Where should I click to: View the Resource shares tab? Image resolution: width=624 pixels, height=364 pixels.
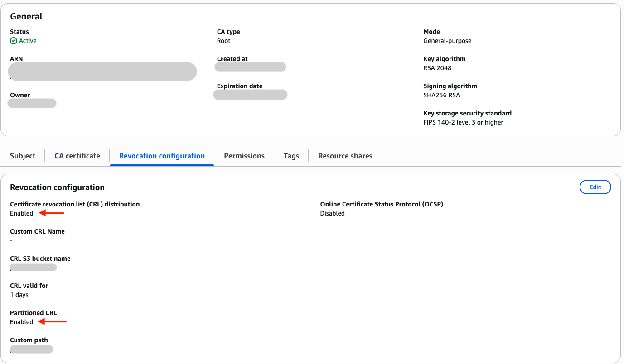pos(345,156)
